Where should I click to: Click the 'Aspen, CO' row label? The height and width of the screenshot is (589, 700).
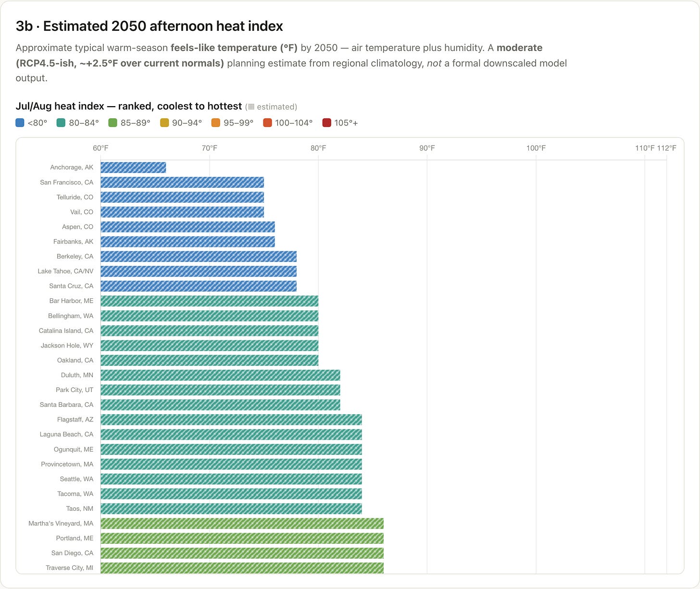pos(78,227)
